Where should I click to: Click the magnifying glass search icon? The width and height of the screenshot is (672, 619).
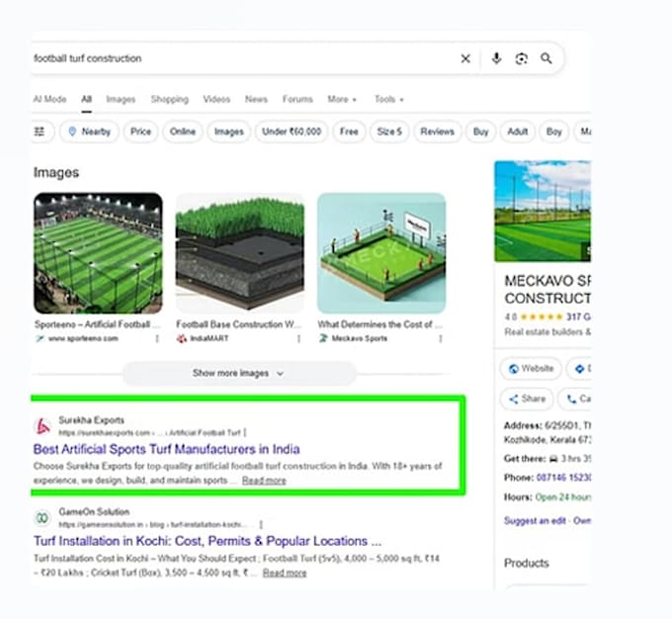coord(546,58)
